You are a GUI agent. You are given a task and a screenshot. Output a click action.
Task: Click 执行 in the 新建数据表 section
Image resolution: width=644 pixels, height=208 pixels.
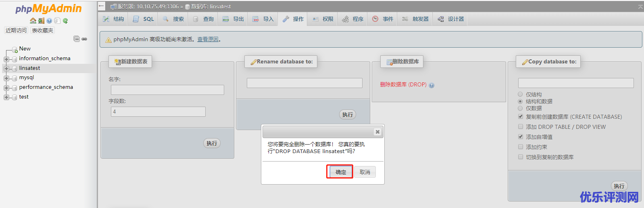click(212, 143)
